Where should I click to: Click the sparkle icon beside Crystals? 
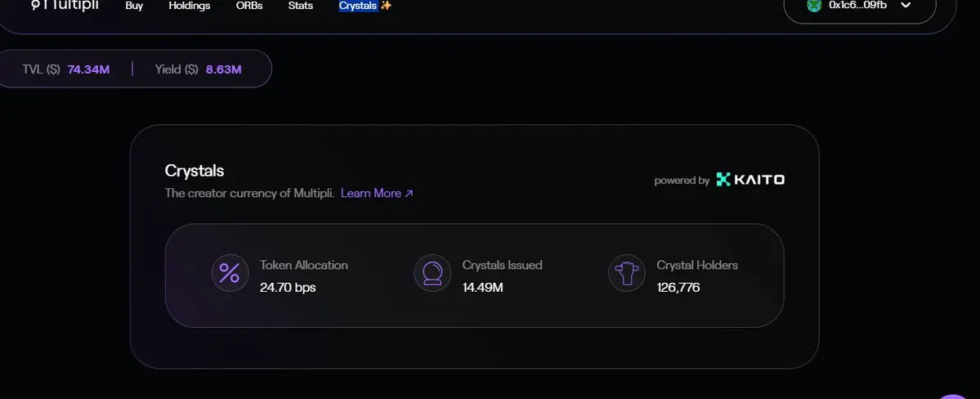point(387,6)
